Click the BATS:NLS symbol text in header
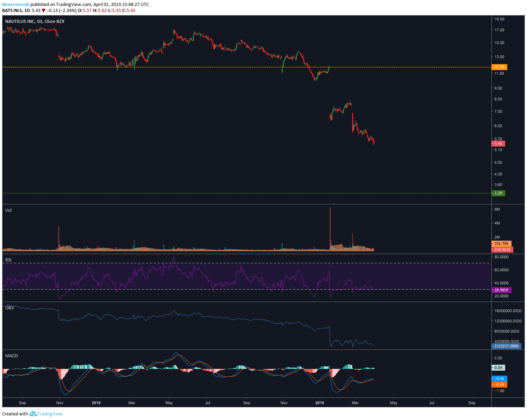This screenshot has width=527, height=420. click(x=12, y=11)
